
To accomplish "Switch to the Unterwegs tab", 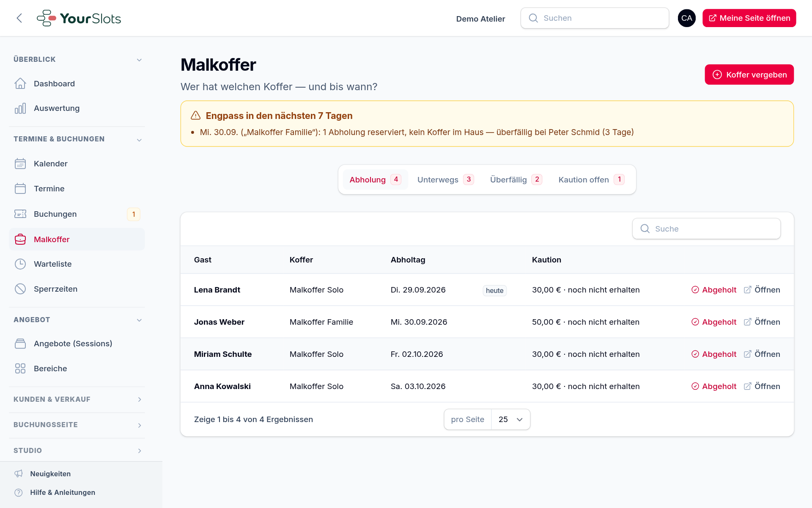I will (445, 179).
